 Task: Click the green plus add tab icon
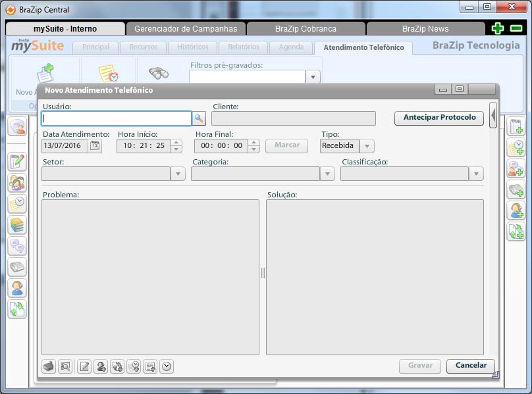click(498, 28)
